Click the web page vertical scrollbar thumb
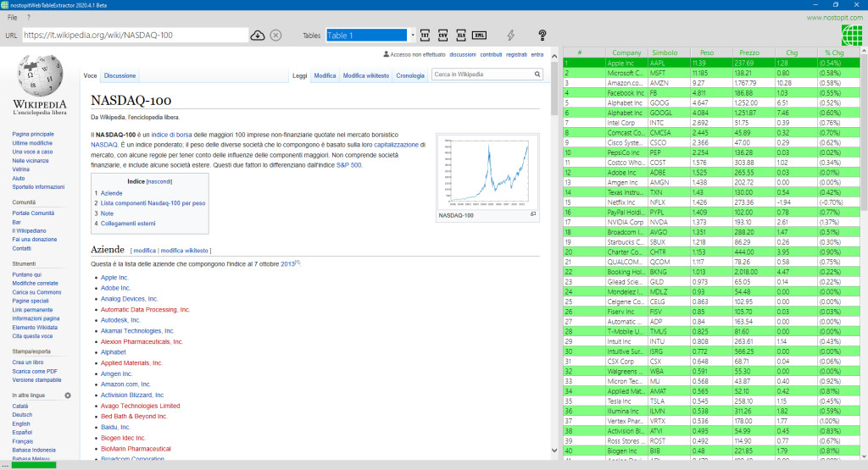868x470 pixels. [x=554, y=88]
